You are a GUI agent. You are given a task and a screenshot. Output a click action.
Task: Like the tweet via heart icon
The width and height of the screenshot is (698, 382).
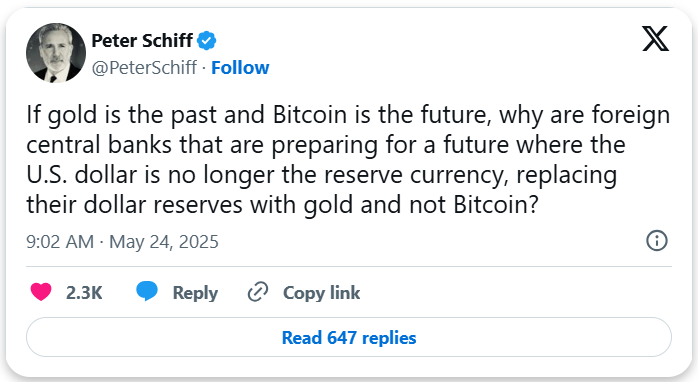pos(41,292)
